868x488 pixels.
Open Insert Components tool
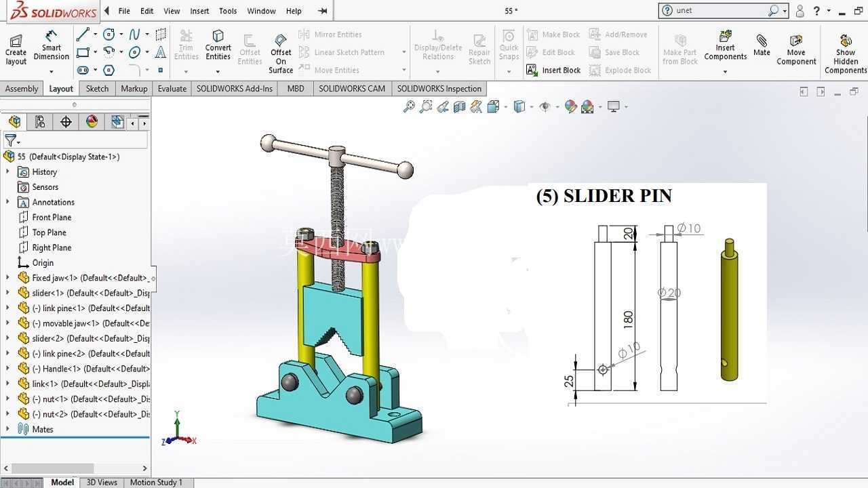[725, 45]
